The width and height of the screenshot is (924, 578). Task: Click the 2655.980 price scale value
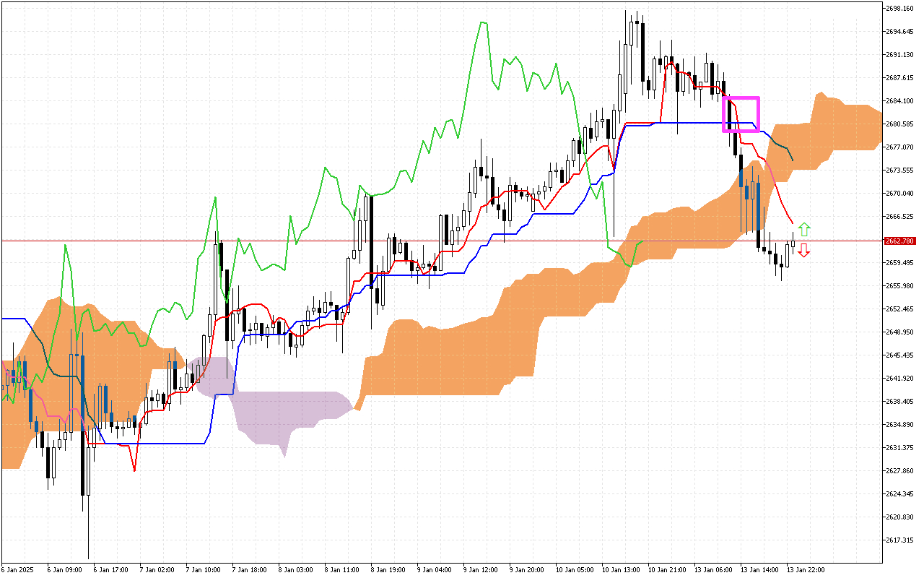point(900,286)
